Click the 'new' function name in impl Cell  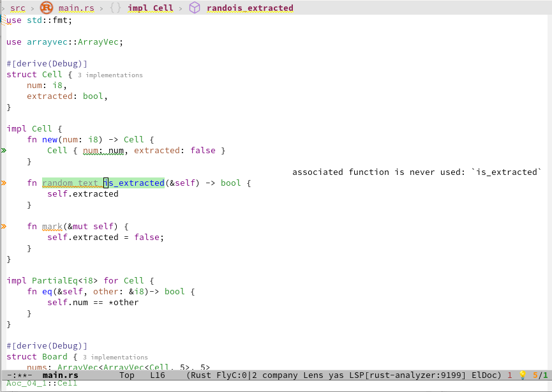pos(50,139)
